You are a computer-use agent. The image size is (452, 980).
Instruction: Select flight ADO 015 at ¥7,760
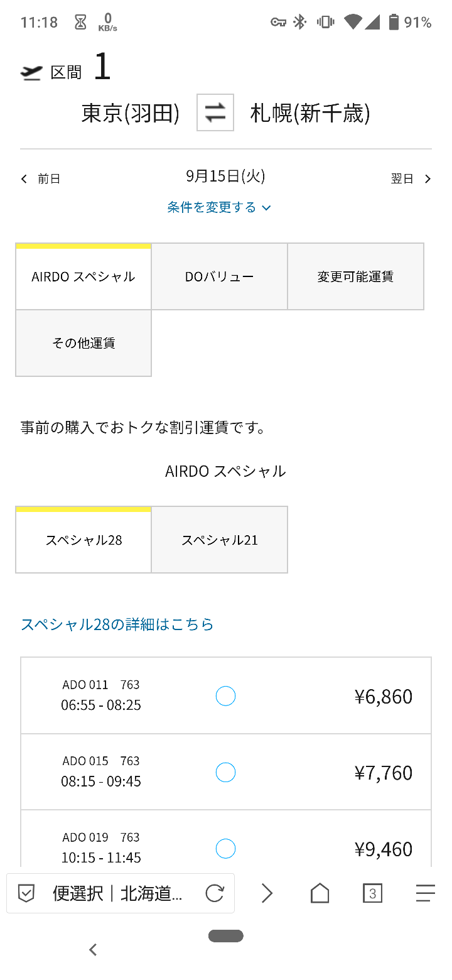[225, 772]
